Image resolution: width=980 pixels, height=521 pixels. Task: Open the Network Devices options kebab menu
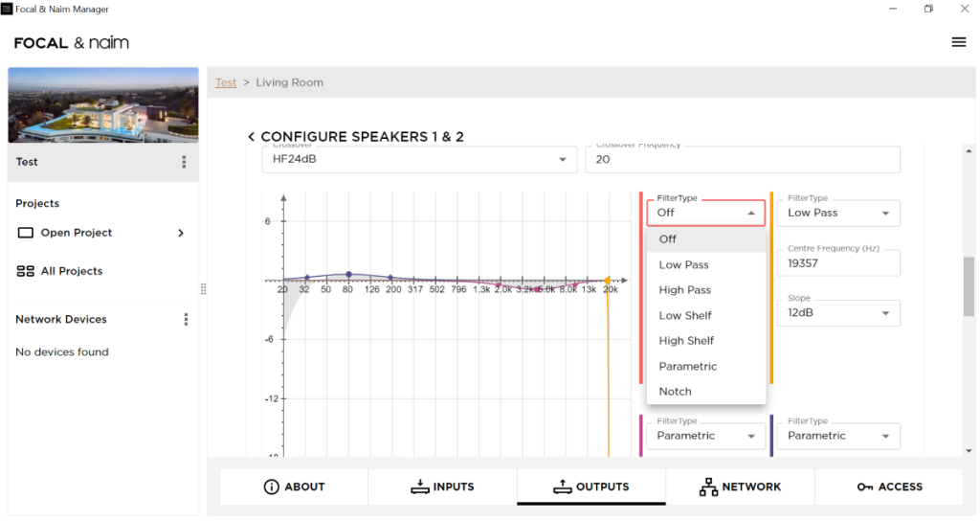[x=186, y=320]
